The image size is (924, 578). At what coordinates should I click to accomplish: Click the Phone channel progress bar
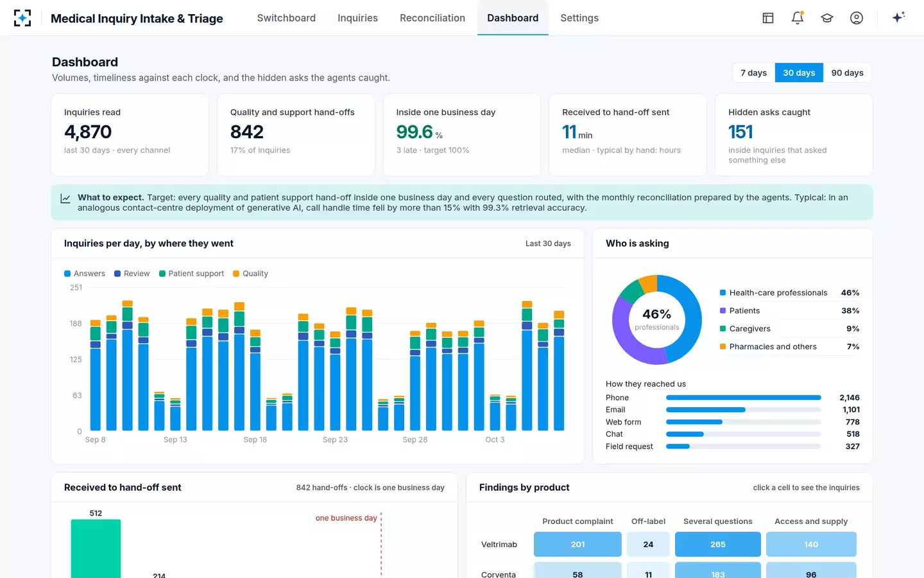[744, 398]
